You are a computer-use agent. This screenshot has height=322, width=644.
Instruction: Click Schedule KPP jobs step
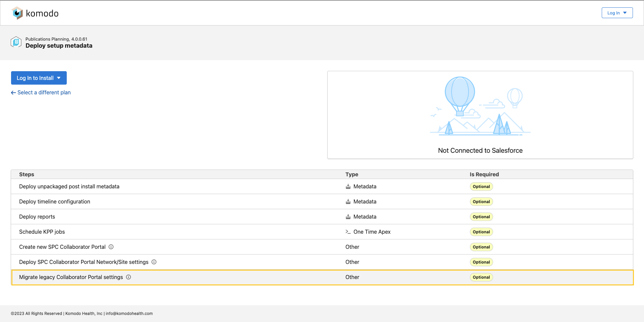[42, 232]
